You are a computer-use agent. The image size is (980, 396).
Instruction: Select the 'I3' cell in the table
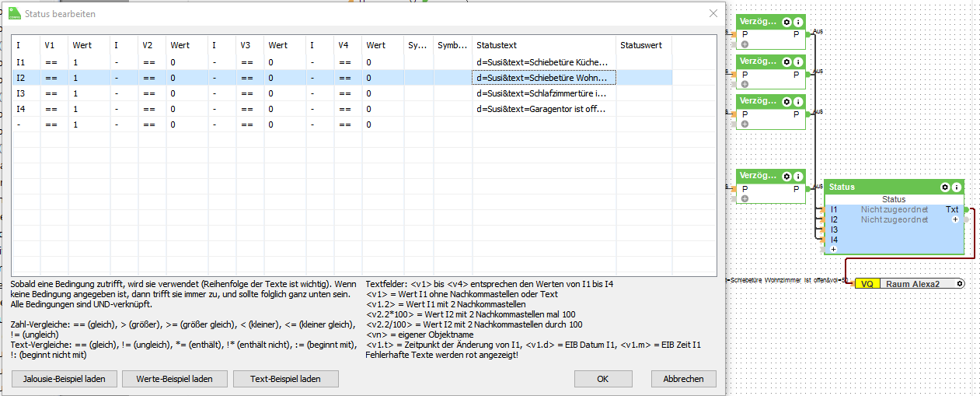(26, 93)
